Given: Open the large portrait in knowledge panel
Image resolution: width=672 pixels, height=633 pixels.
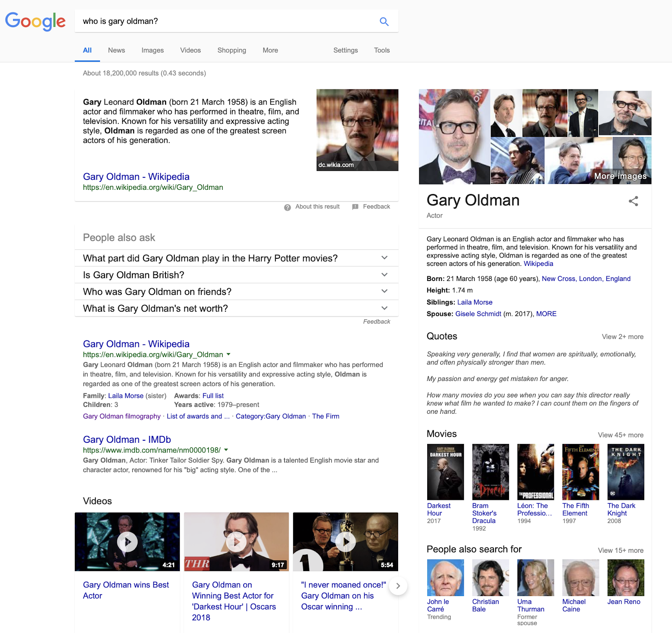Looking at the screenshot, I should 454,137.
